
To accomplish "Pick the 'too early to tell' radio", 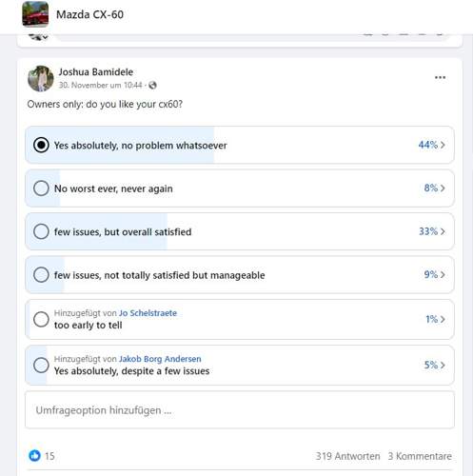I will tap(41, 319).
